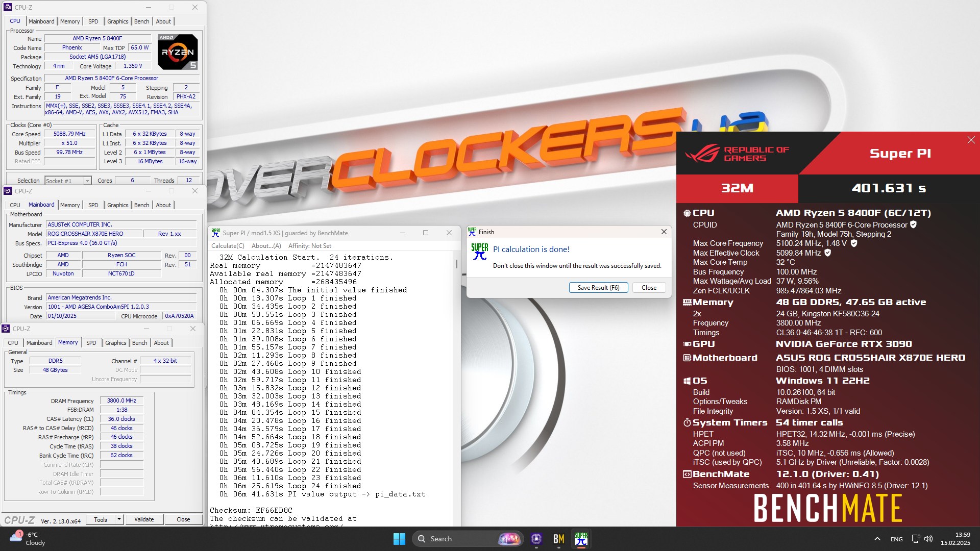Click the icon beside BenchMate version heading

pyautogui.click(x=687, y=474)
